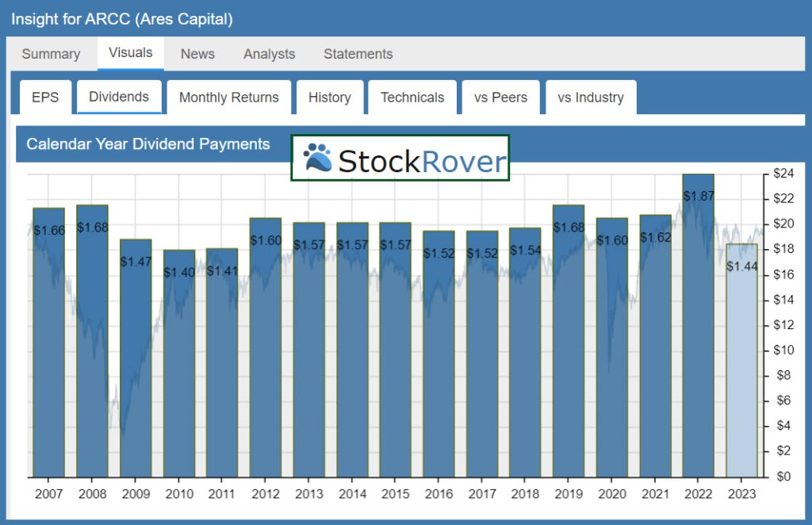Click the Calendar Year Dividend Payments header
Viewport: 812px width, 525px height.
point(148,144)
